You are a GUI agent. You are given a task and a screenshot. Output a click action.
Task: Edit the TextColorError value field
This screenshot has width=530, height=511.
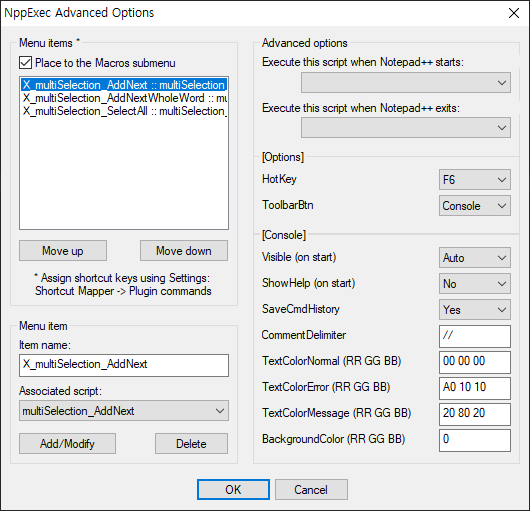475,388
